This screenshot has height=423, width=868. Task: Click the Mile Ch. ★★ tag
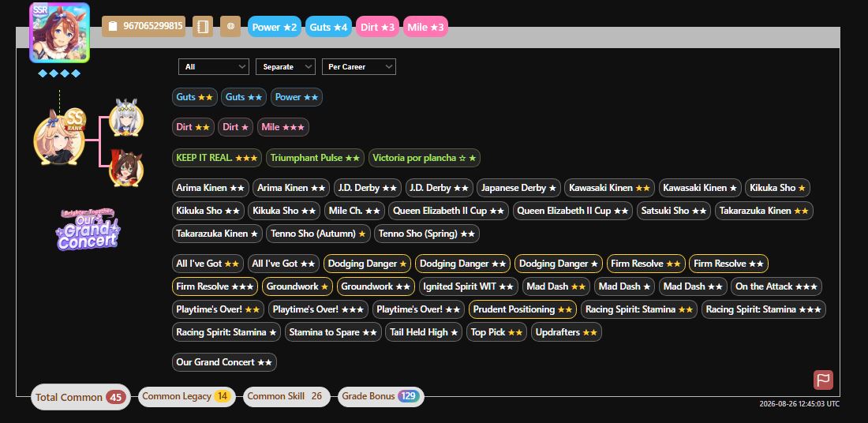[x=354, y=211]
